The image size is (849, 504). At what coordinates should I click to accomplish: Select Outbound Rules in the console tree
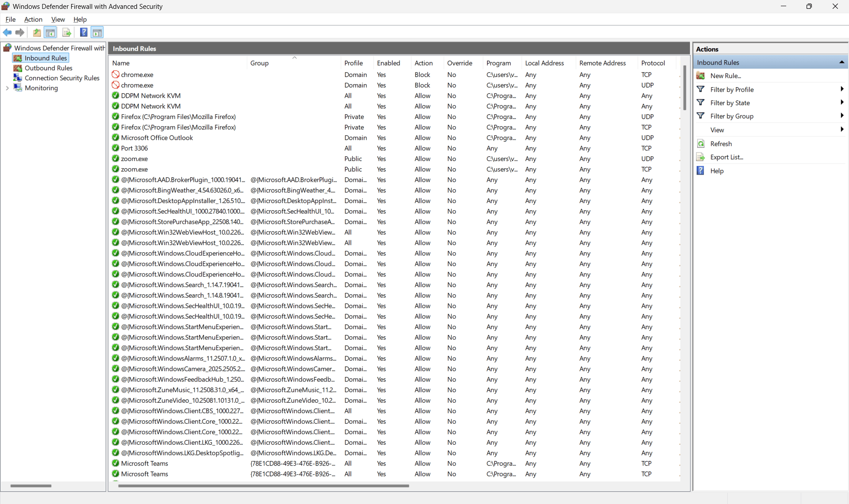click(49, 68)
